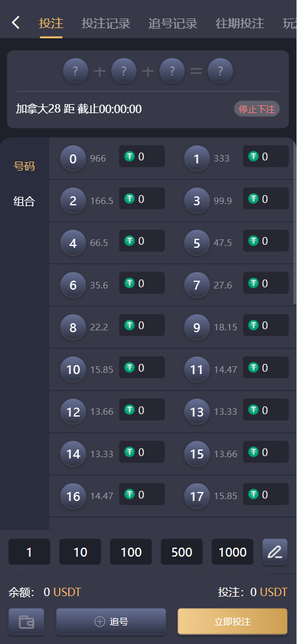297x644 pixels.
Task: Go back using the left arrow icon
Action: pyautogui.click(x=16, y=23)
